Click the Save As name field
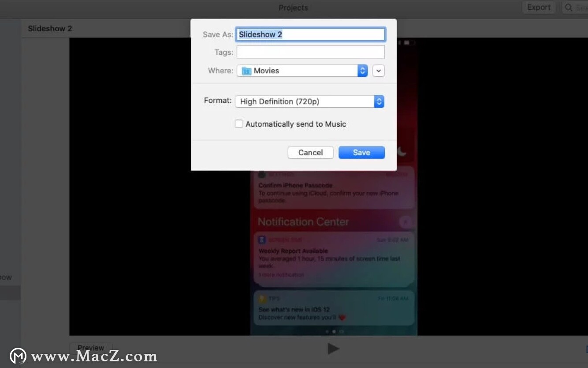The height and width of the screenshot is (368, 588). (310, 34)
